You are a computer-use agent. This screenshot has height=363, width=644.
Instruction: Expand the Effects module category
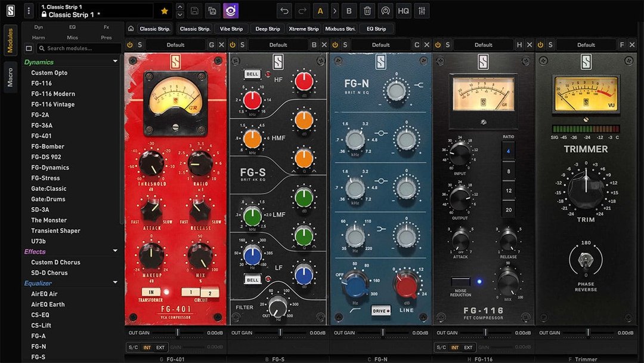click(114, 251)
